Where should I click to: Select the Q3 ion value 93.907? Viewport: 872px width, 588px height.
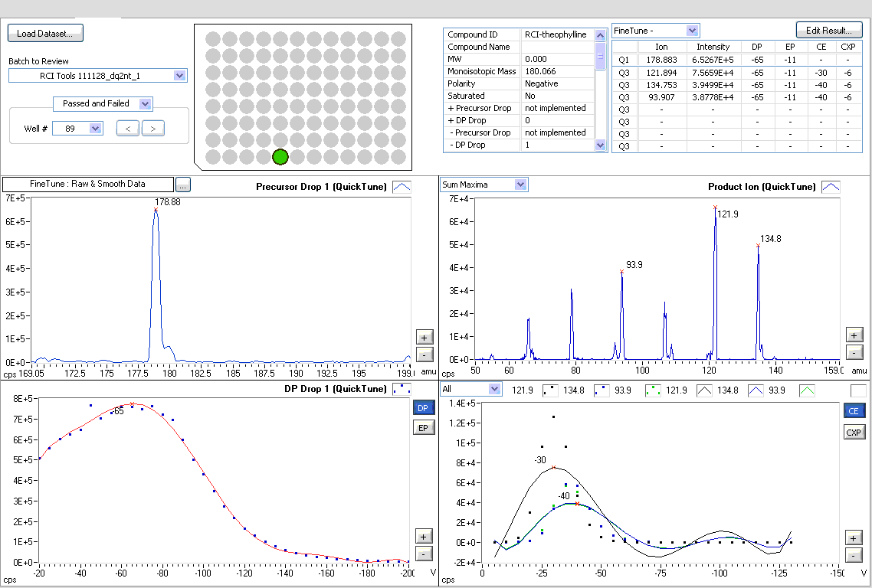pyautogui.click(x=661, y=97)
